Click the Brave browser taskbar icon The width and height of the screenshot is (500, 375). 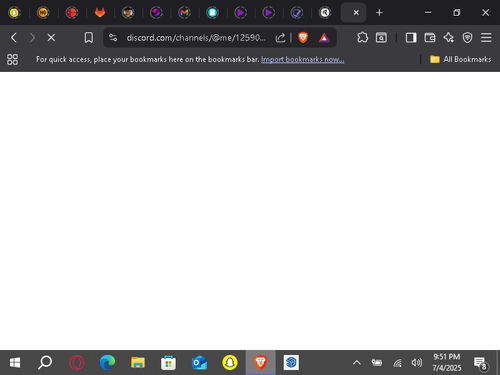tap(260, 363)
